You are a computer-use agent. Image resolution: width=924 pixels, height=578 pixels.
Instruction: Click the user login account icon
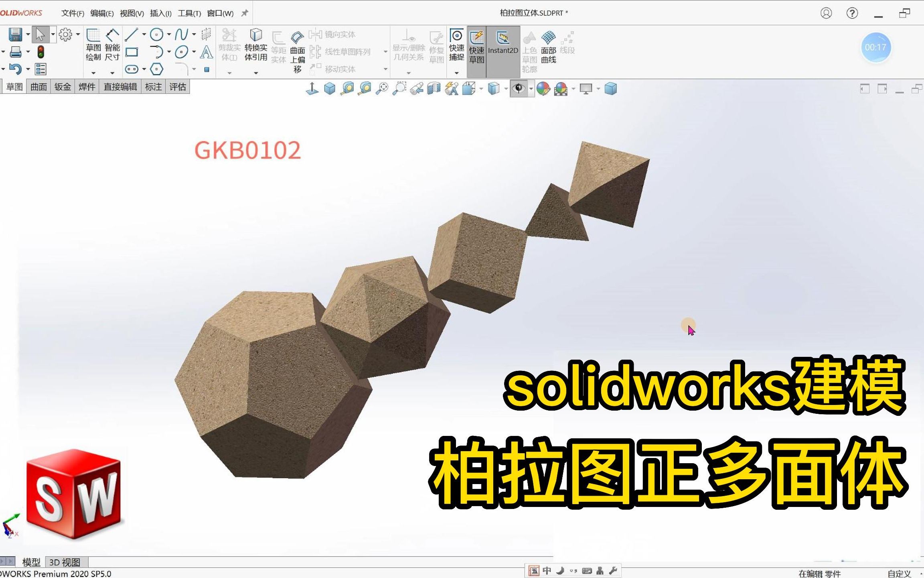point(826,13)
